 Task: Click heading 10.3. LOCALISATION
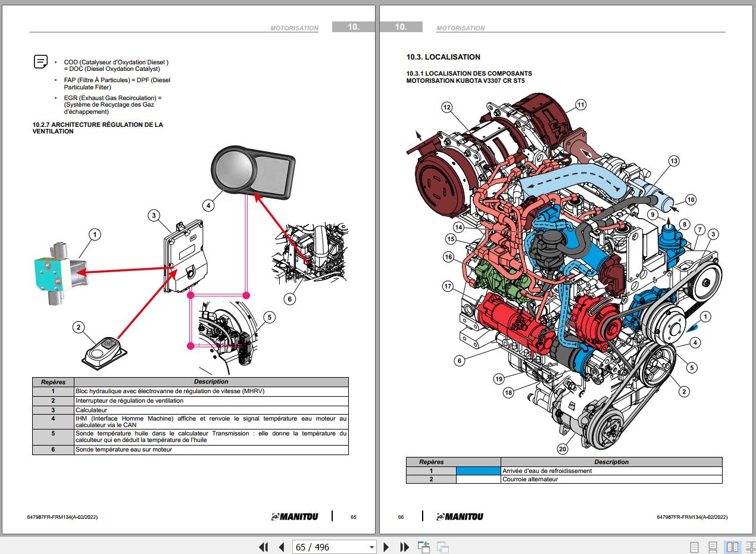point(443,57)
